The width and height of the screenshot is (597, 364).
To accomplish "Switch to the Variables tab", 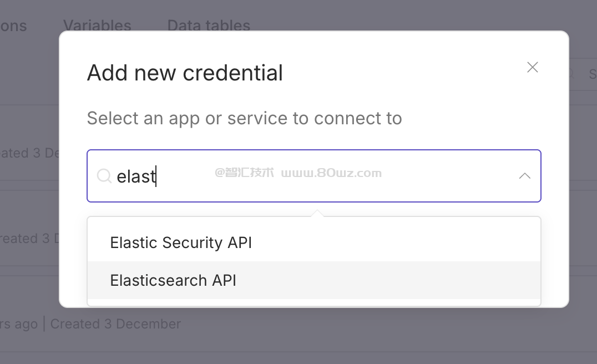I will click(x=97, y=26).
